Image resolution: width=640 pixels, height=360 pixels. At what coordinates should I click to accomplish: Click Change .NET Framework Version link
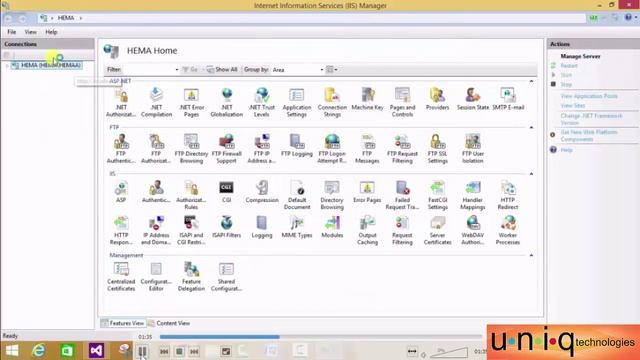[591, 119]
